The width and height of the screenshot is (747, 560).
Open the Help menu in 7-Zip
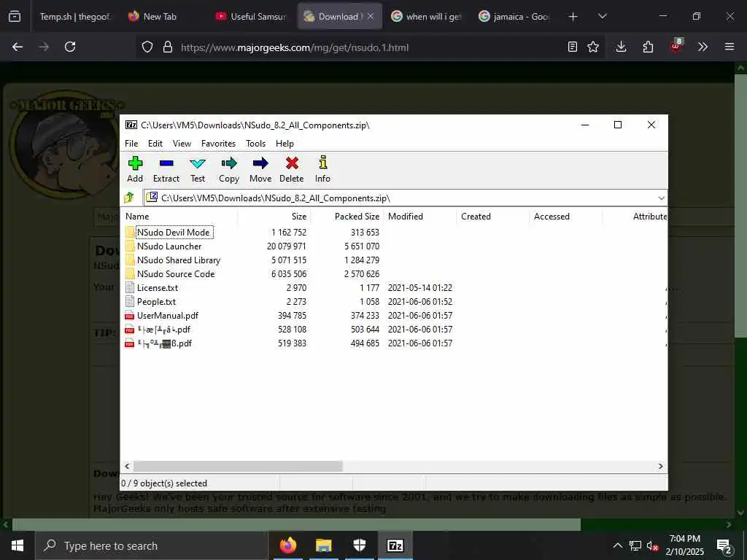coord(285,144)
